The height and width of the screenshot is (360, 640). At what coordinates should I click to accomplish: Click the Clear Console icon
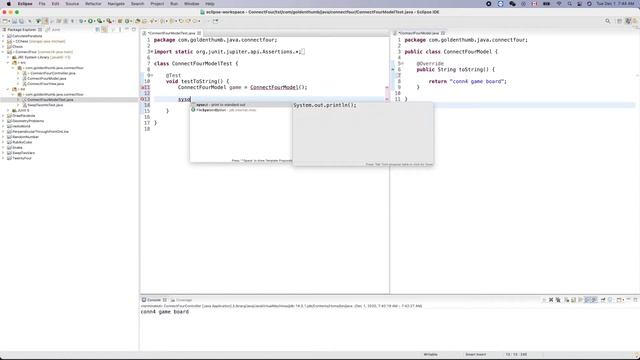point(567,300)
